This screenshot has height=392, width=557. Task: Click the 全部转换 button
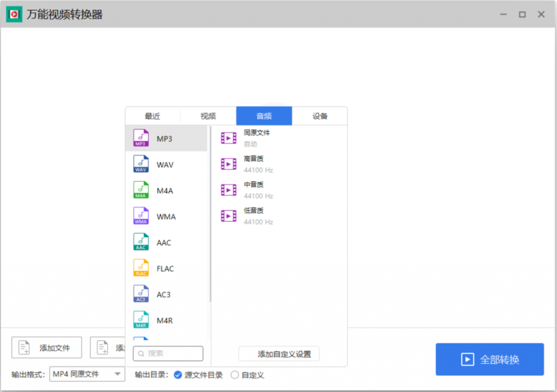(x=490, y=359)
